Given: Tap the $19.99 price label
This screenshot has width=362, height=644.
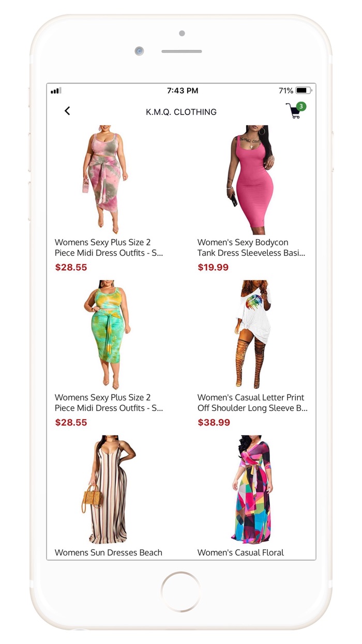Looking at the screenshot, I should coord(213,268).
